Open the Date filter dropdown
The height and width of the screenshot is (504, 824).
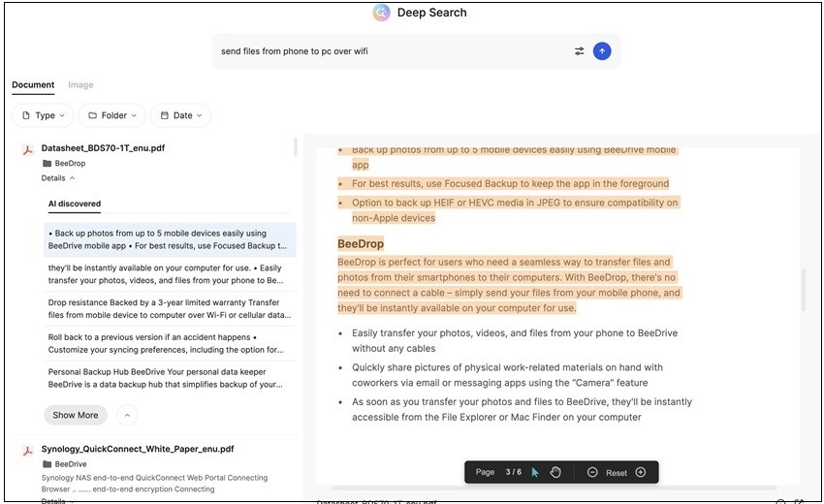click(x=180, y=115)
